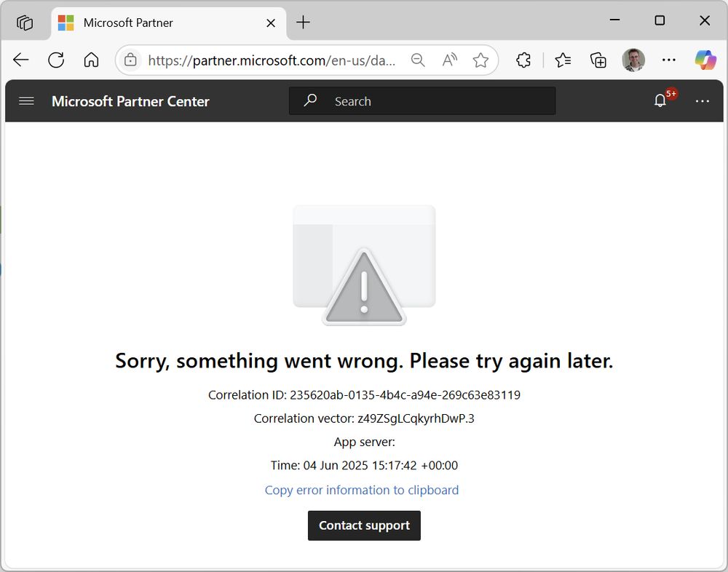The width and height of the screenshot is (728, 572).
Task: Open the tab actions menu icon
Action: [25, 23]
